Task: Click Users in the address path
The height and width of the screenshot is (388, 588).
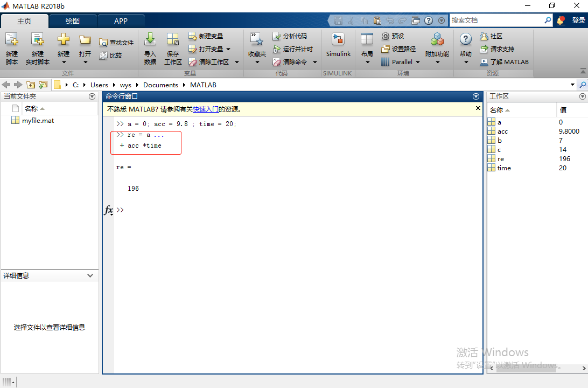Action: pyautogui.click(x=99, y=85)
